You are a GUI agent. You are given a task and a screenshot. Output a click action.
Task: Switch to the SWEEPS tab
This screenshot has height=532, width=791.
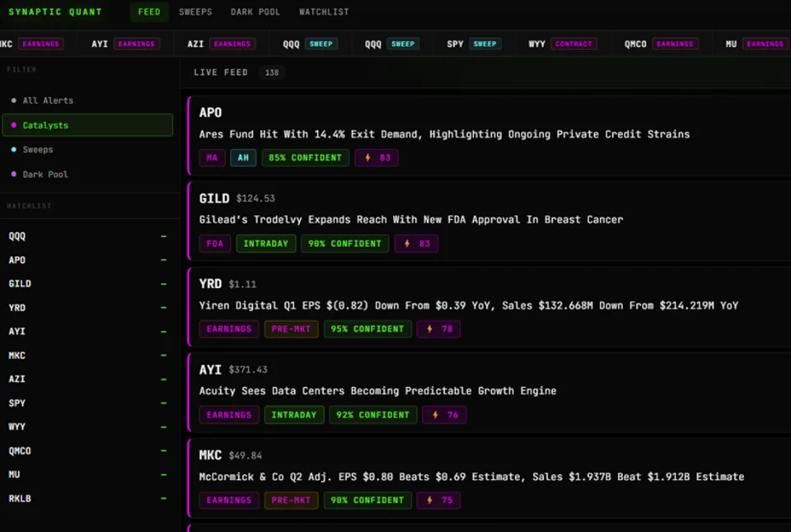[195, 12]
